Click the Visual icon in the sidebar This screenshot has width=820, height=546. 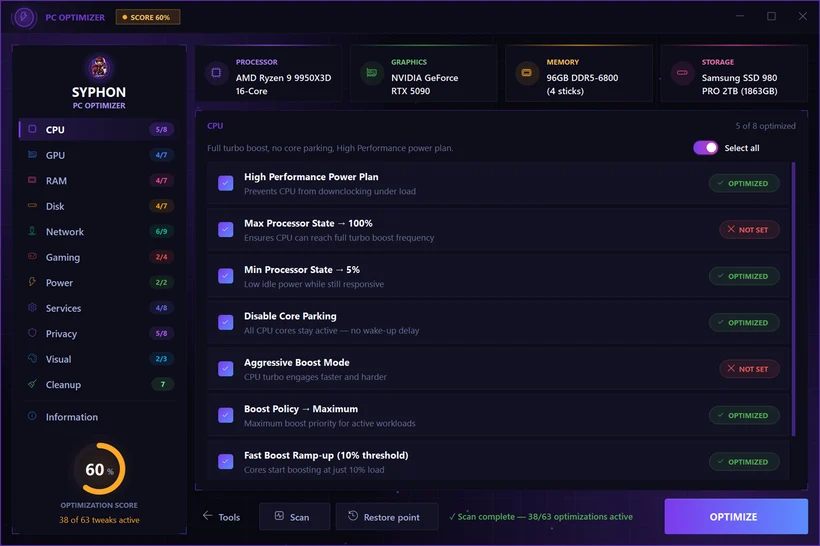[32, 358]
